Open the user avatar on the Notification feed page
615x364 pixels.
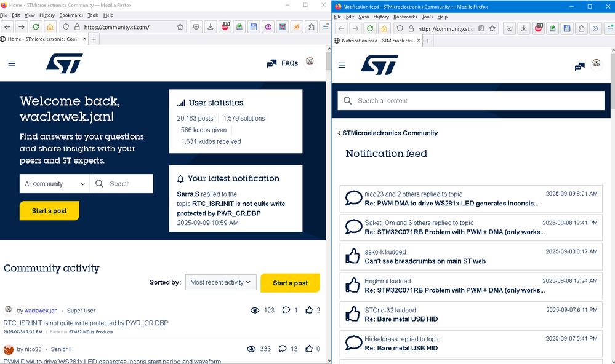tap(597, 63)
